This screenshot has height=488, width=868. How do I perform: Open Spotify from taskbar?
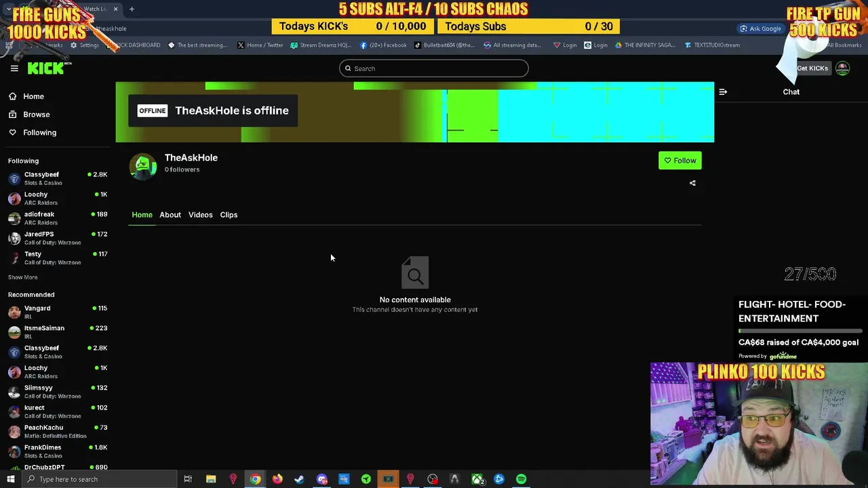(521, 479)
